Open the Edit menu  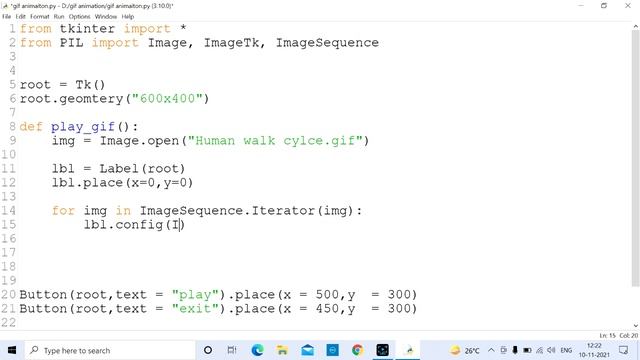(20, 17)
